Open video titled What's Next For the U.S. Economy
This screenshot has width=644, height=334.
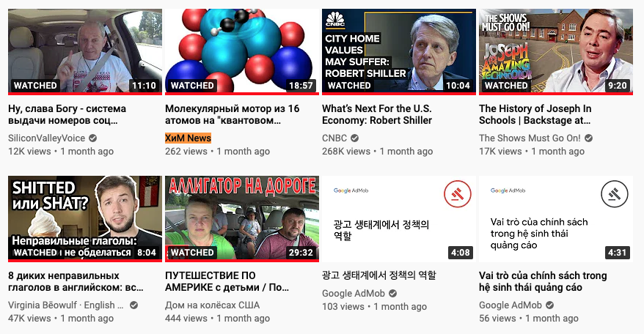pyautogui.click(x=377, y=114)
